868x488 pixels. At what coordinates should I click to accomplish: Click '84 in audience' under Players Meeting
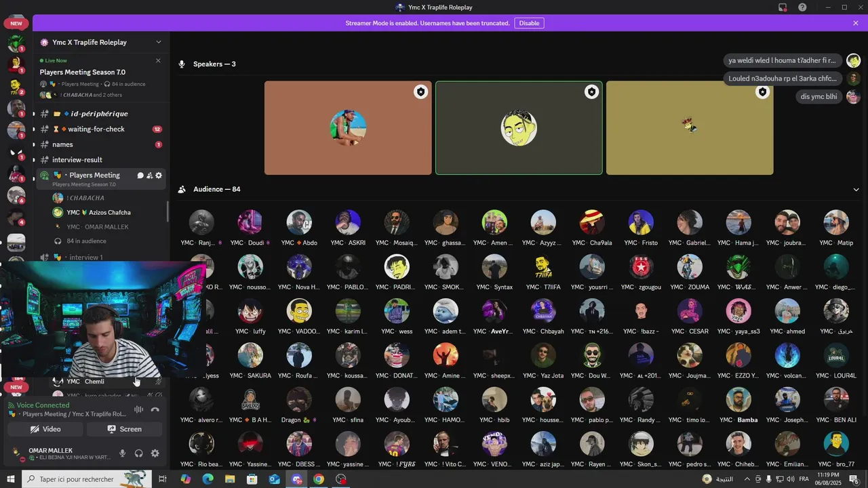[x=86, y=241]
